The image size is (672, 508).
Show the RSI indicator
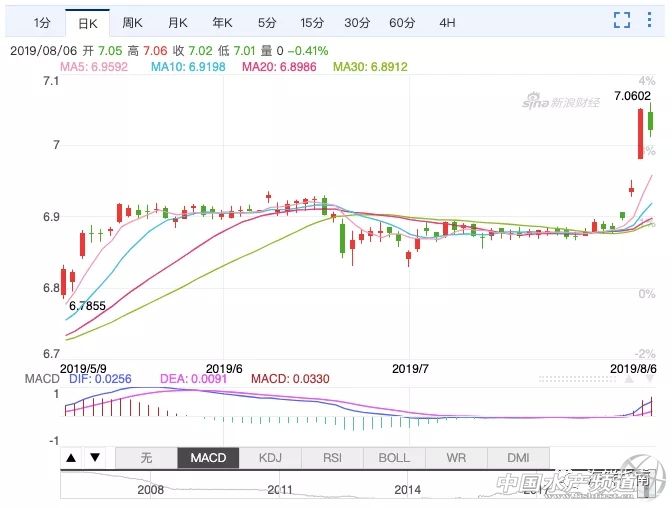(x=332, y=458)
